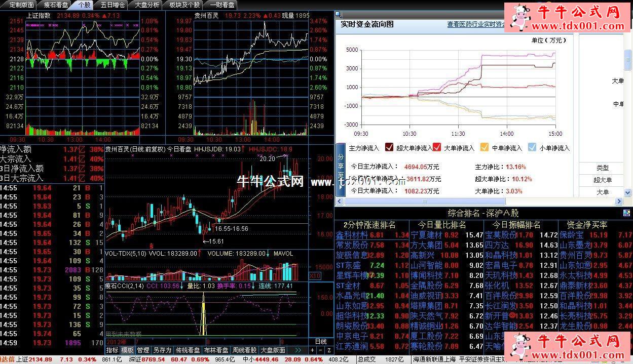Screen dimensions: 633x364
Task: Uncheck the 超大单净流入 checkbox
Action: (389, 148)
